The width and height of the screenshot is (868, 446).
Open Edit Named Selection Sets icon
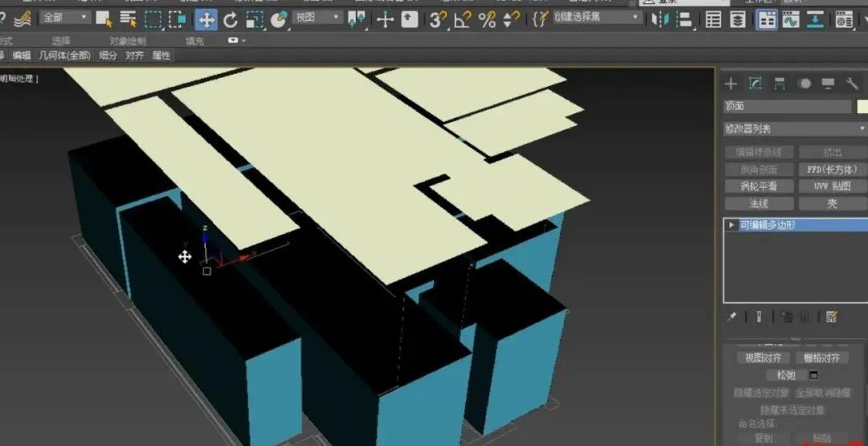[x=540, y=20]
